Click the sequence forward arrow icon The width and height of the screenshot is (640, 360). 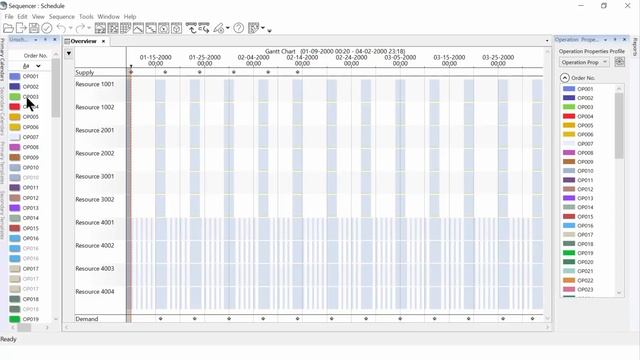point(204,28)
